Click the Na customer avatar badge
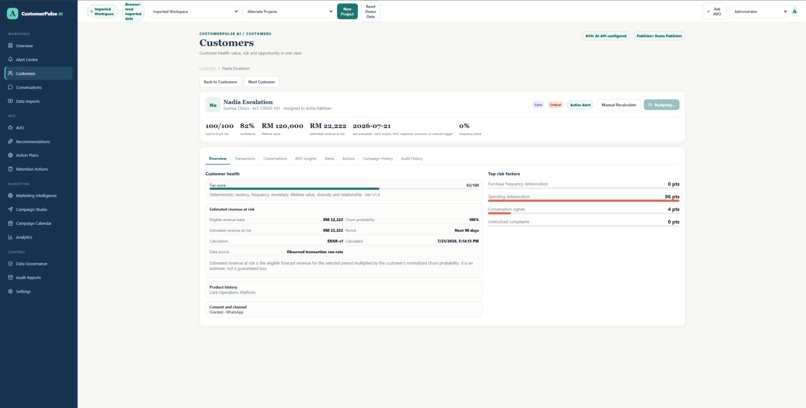The width and height of the screenshot is (806, 408). (213, 105)
